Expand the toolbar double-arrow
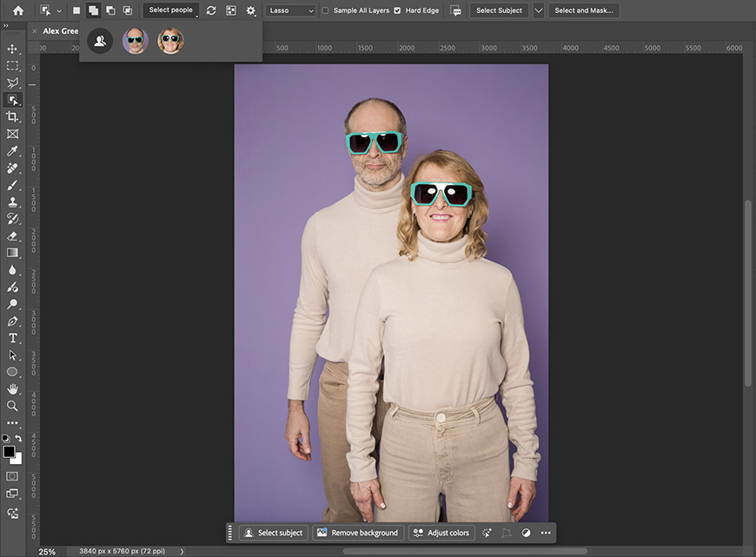 [x=6, y=25]
